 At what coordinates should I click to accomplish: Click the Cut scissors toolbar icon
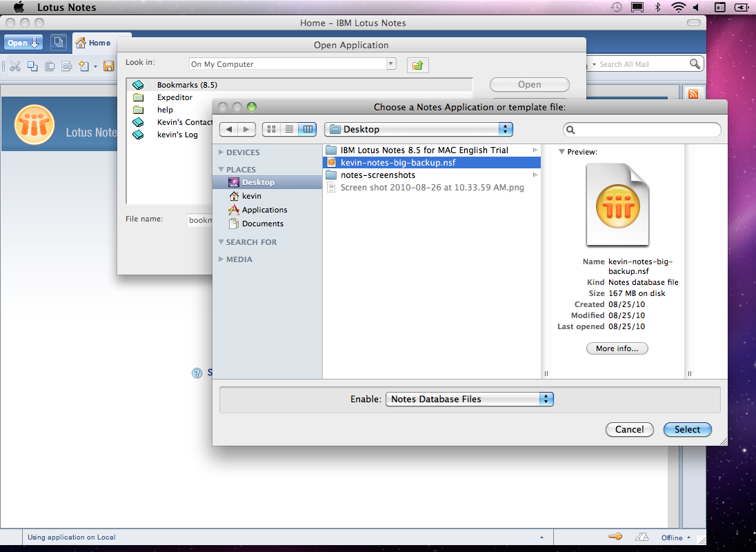point(15,66)
